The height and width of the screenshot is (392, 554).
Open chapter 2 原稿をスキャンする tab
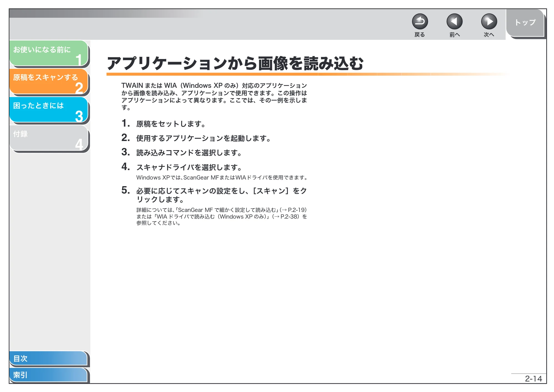(x=49, y=81)
